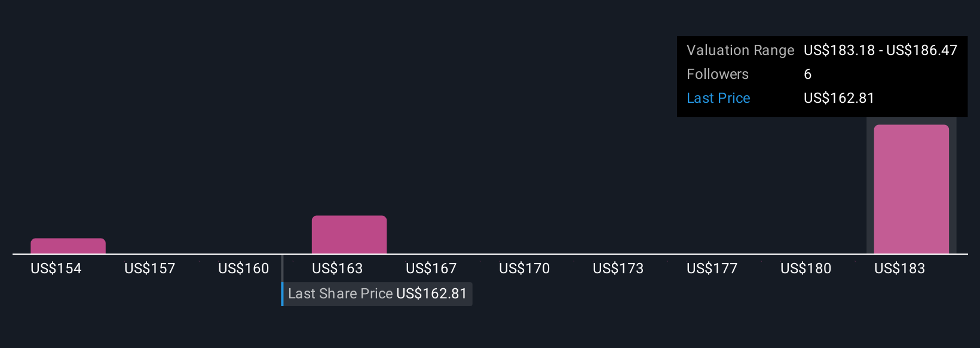Click the Last Price link in tooltip

(718, 98)
